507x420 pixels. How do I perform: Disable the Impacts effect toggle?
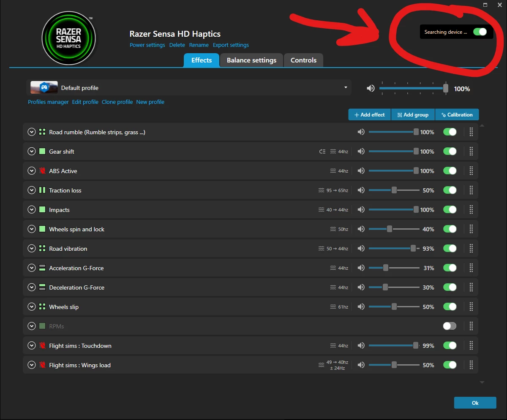[x=450, y=210]
